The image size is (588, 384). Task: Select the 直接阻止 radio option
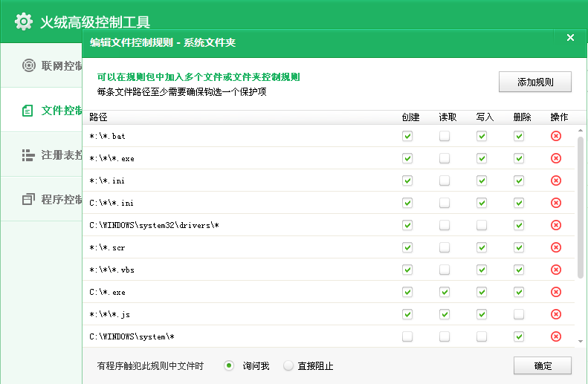(x=288, y=365)
